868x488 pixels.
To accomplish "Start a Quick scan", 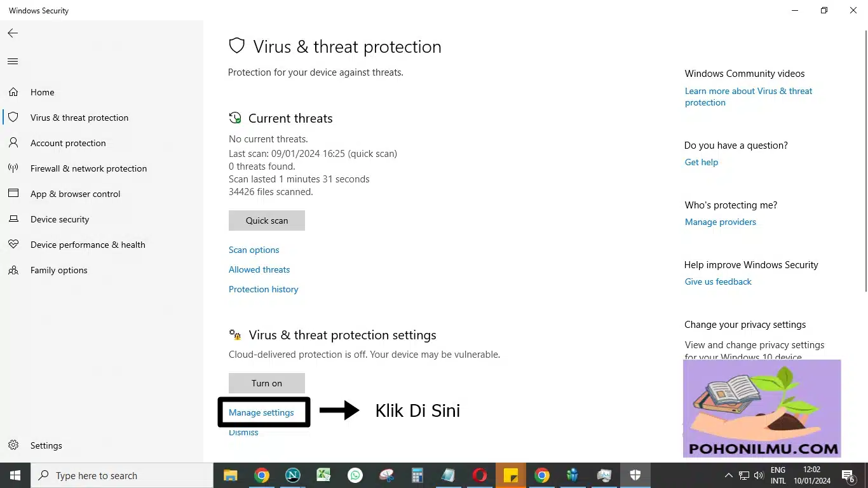I will point(267,220).
